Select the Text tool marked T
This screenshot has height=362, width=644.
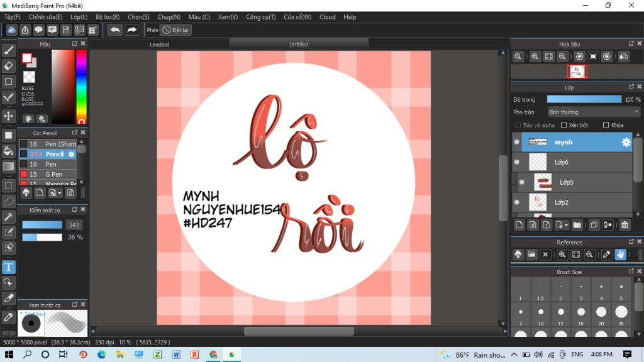coord(9,267)
